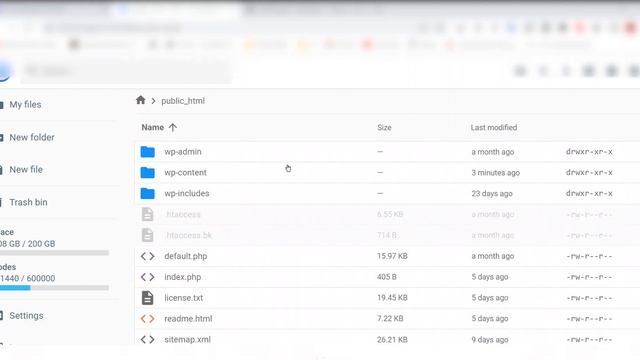Click wp-admin permissions drwxr-xr-x
Viewport: 640px width, 360px height.
(x=589, y=152)
